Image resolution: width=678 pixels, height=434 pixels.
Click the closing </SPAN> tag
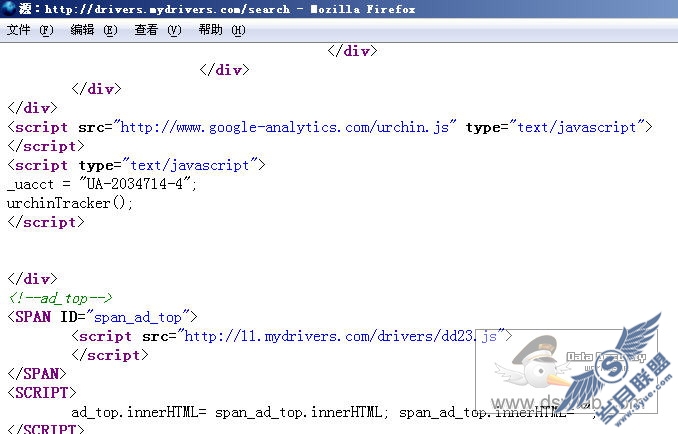click(37, 374)
